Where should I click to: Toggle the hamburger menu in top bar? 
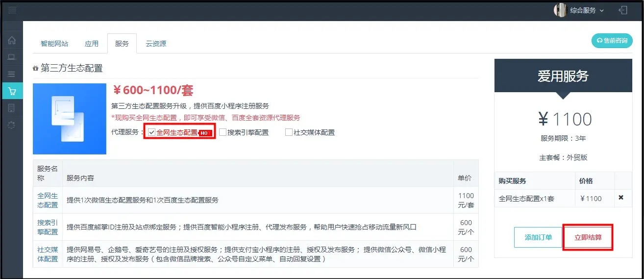point(13,10)
